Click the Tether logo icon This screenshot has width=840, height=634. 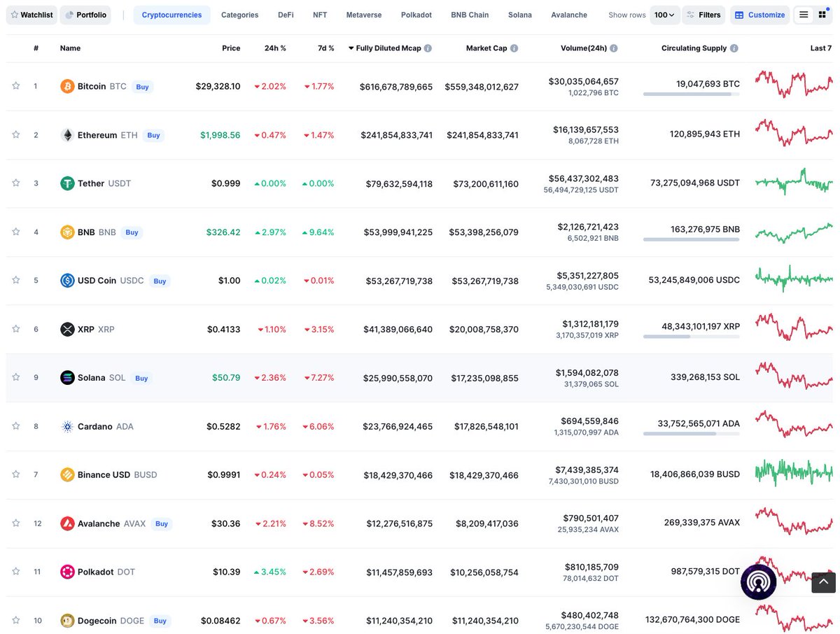[67, 183]
